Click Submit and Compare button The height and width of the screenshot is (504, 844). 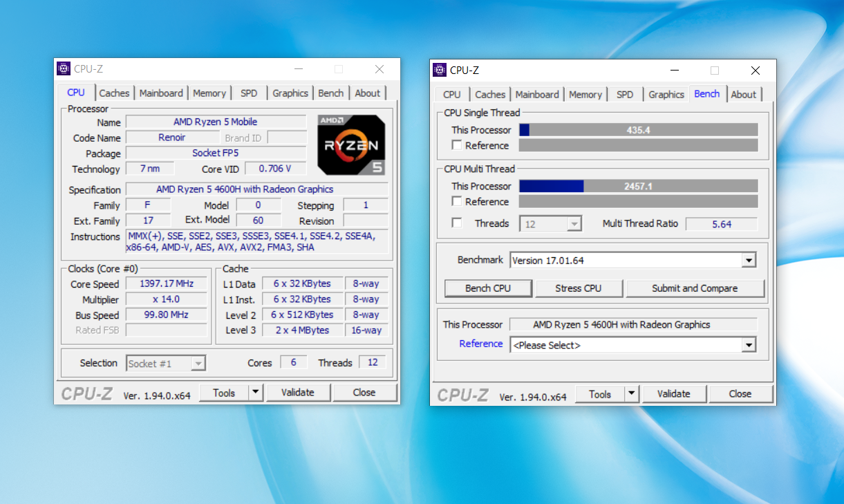(695, 288)
